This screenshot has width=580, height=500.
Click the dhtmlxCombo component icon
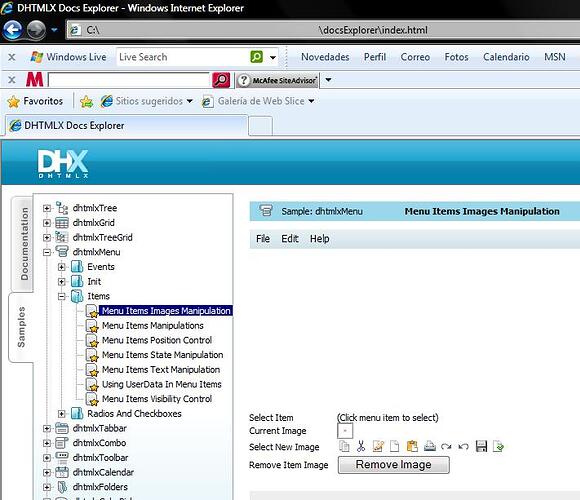(62, 443)
